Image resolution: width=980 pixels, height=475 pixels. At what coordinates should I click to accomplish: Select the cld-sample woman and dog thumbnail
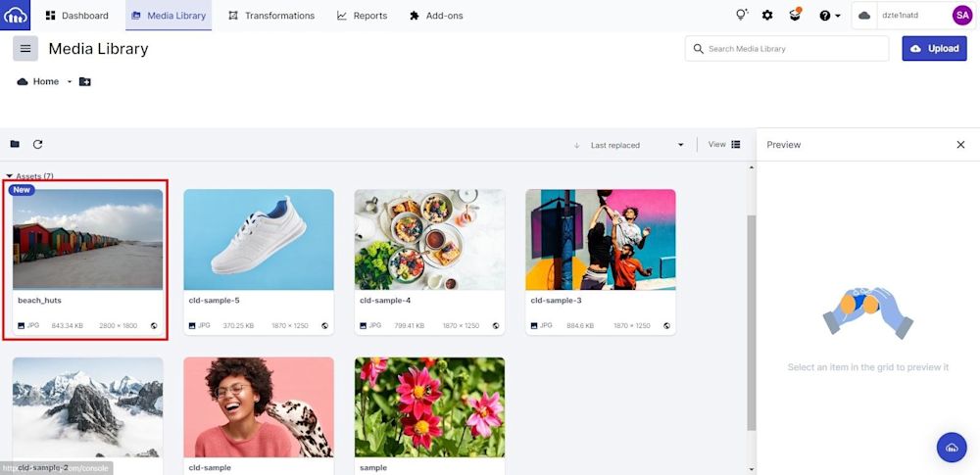point(259,407)
